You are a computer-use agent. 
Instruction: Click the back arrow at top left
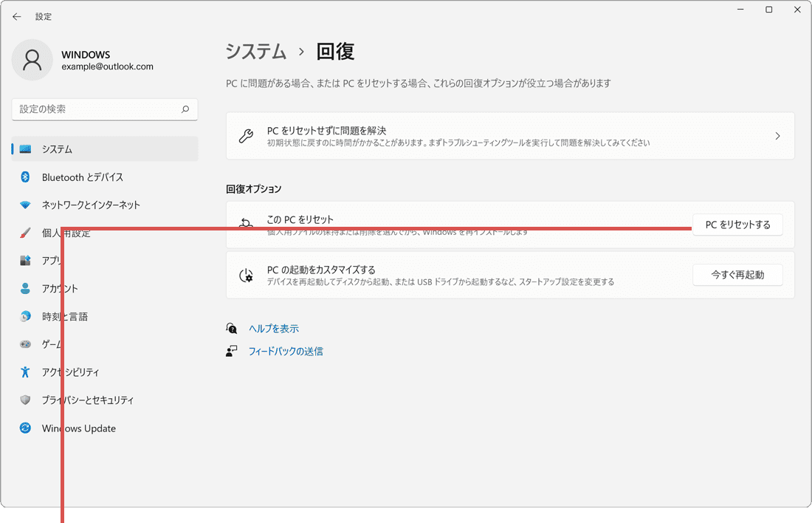tap(16, 16)
